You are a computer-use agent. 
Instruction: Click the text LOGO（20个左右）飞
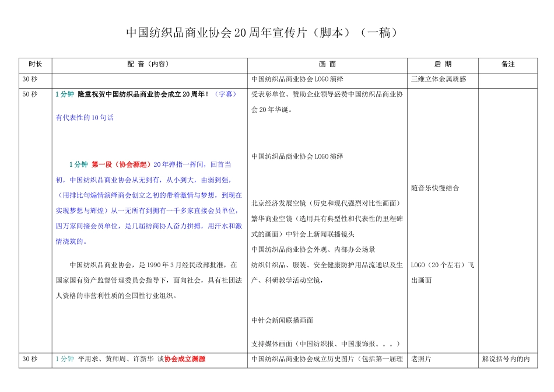coord(443,265)
